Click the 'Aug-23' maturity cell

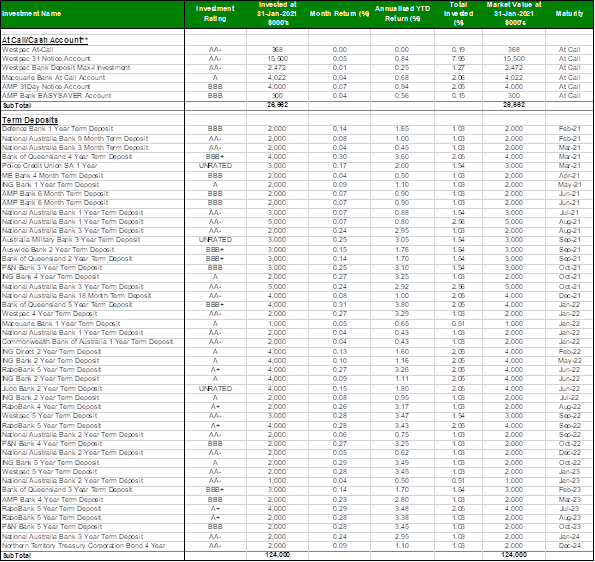pyautogui.click(x=569, y=518)
